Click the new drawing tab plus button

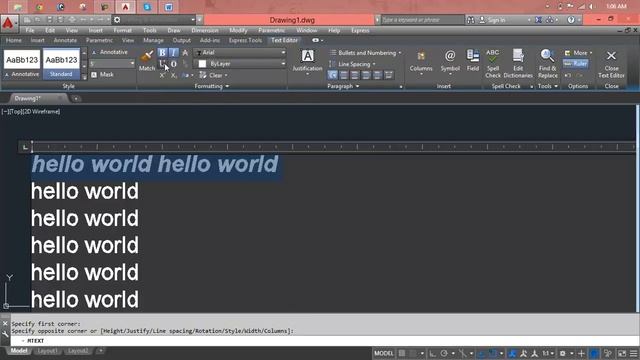click(76, 98)
